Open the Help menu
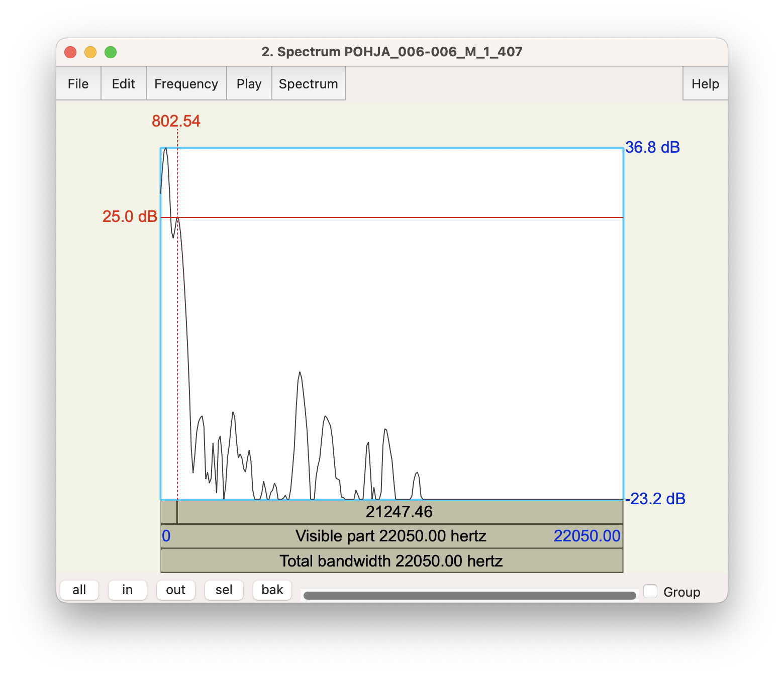The height and width of the screenshot is (677, 784). pyautogui.click(x=705, y=84)
